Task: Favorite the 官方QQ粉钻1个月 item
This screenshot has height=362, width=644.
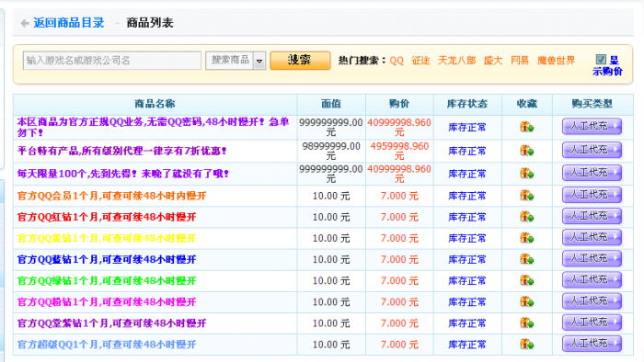Action: 527,301
